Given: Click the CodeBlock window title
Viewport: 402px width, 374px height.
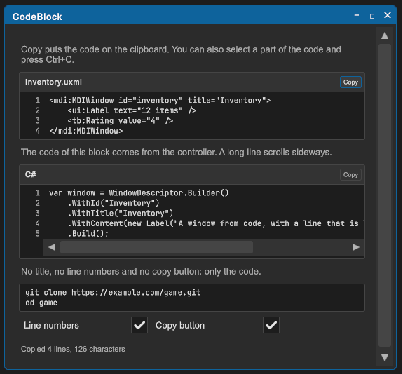Looking at the screenshot, I should [37, 17].
